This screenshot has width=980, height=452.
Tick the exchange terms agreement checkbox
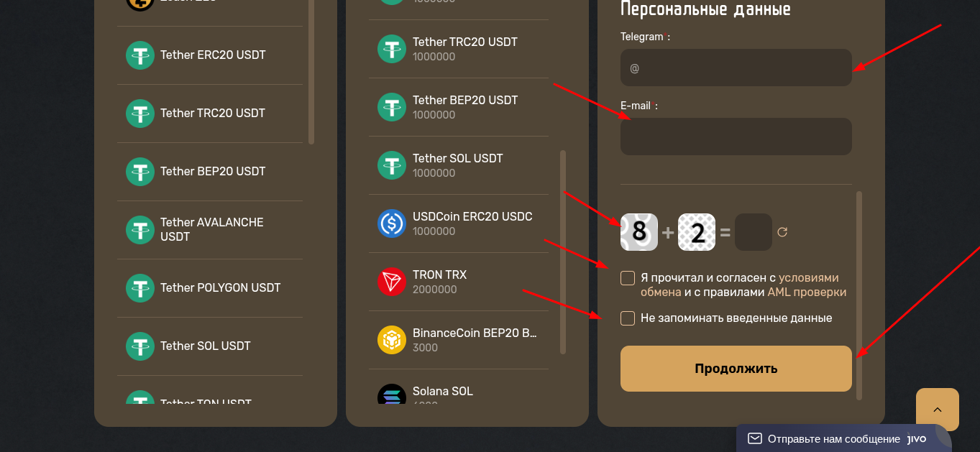[x=628, y=278]
